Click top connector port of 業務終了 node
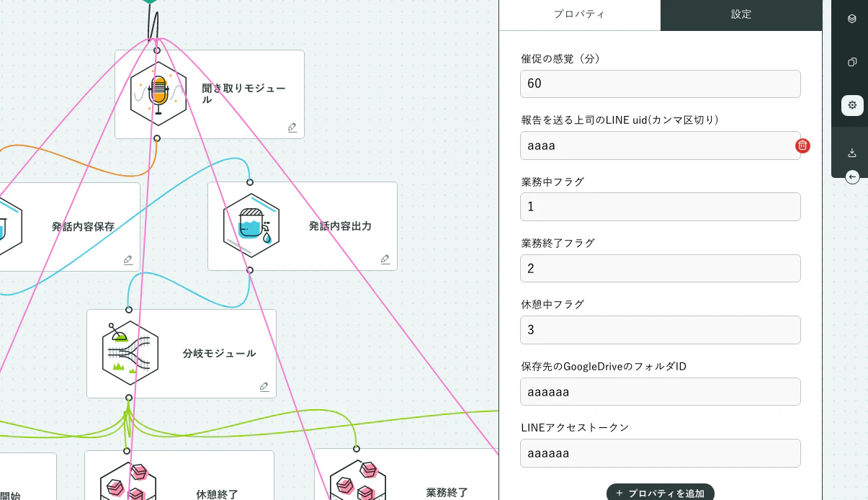This screenshot has height=500, width=868. tap(357, 450)
